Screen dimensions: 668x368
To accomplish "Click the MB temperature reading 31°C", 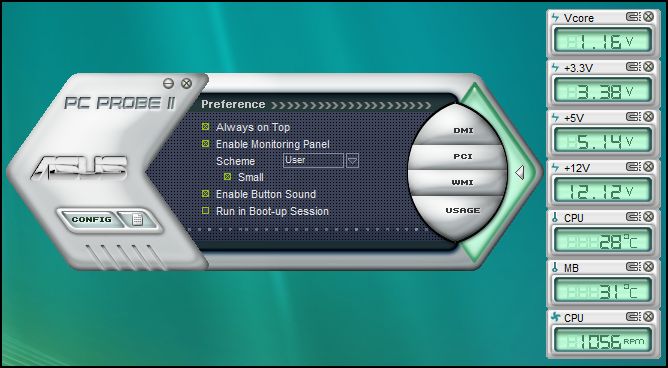I will 602,290.
